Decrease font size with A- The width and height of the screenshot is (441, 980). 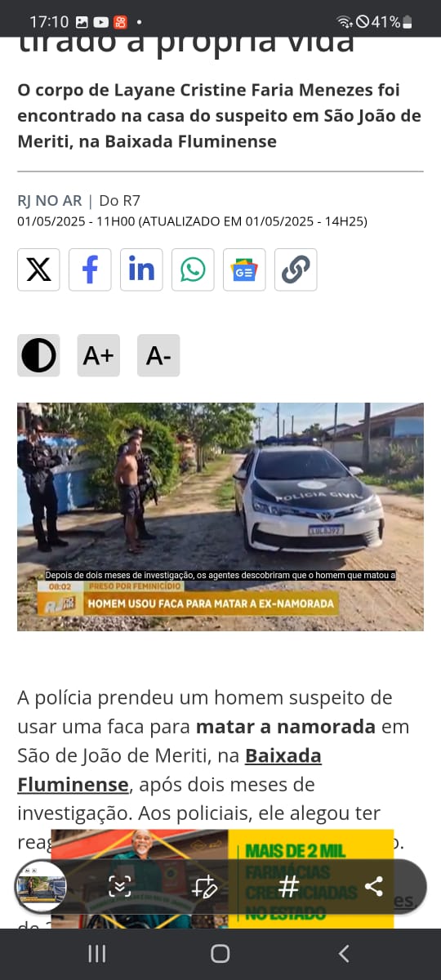click(x=158, y=355)
